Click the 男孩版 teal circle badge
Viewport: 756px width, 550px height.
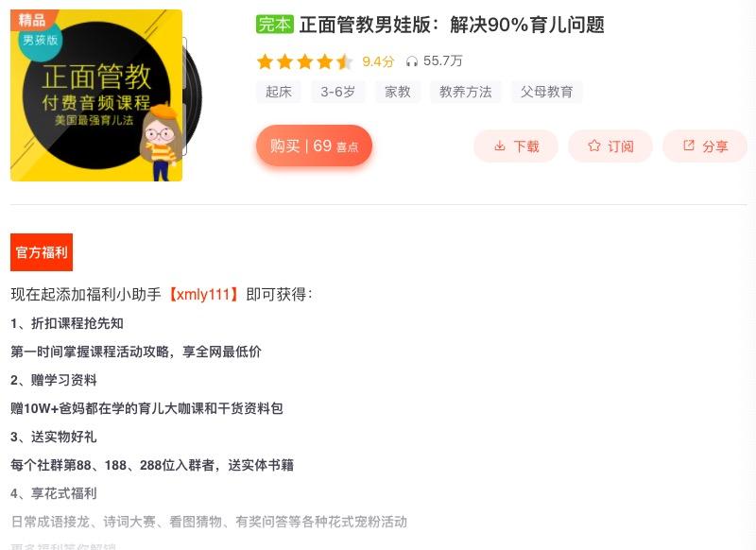click(x=41, y=41)
